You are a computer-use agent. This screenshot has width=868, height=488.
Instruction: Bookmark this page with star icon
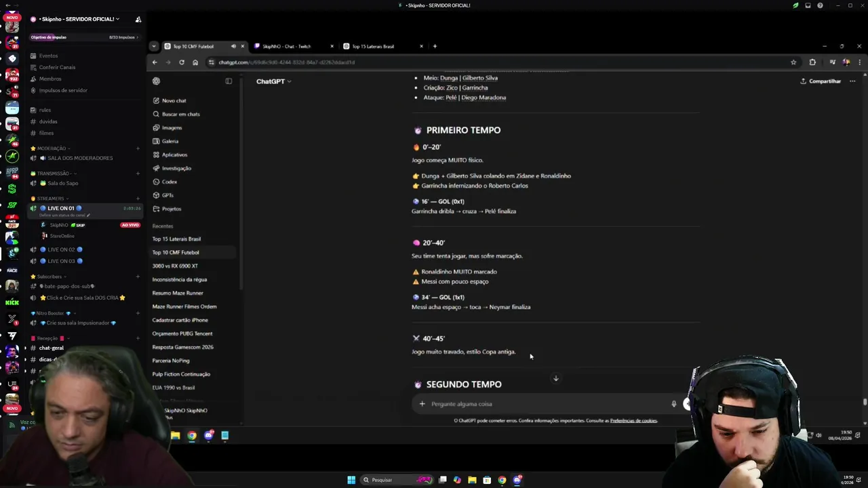point(793,62)
